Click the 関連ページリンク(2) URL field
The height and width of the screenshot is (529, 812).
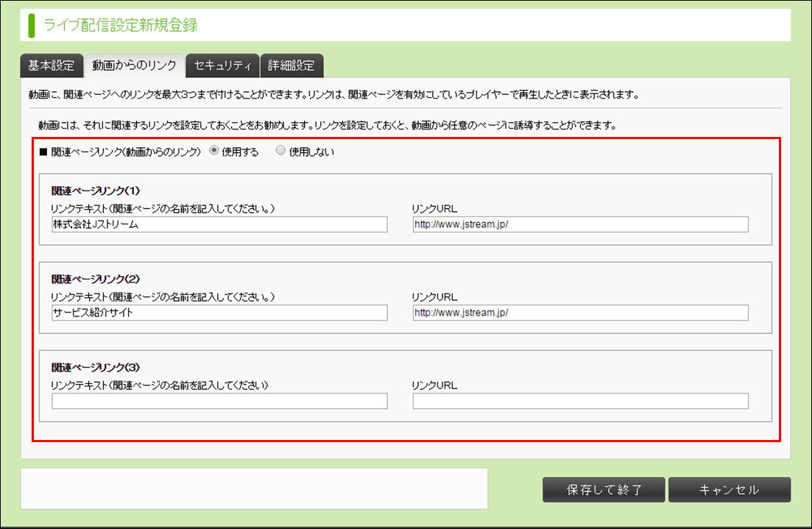581,313
